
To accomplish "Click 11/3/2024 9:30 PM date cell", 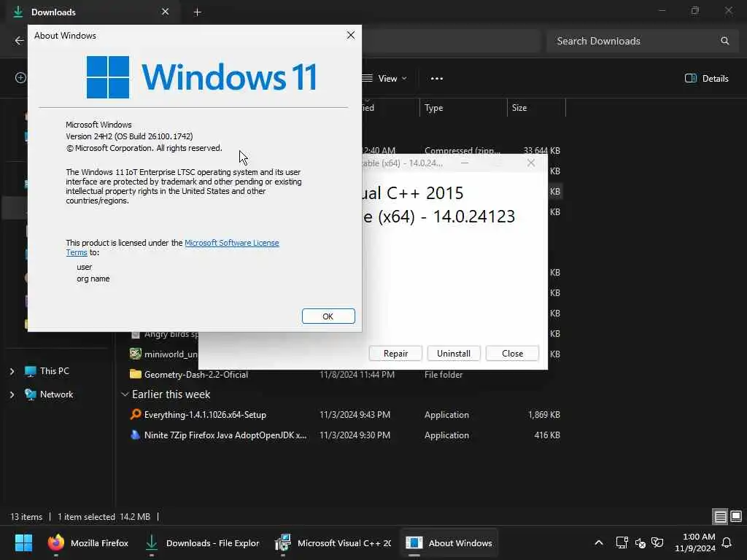I will tap(355, 435).
